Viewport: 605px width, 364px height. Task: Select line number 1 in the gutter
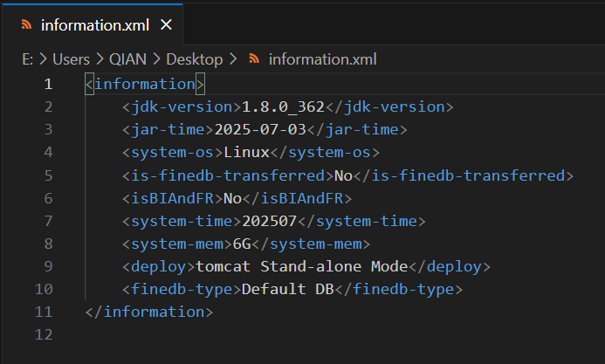[x=48, y=85]
